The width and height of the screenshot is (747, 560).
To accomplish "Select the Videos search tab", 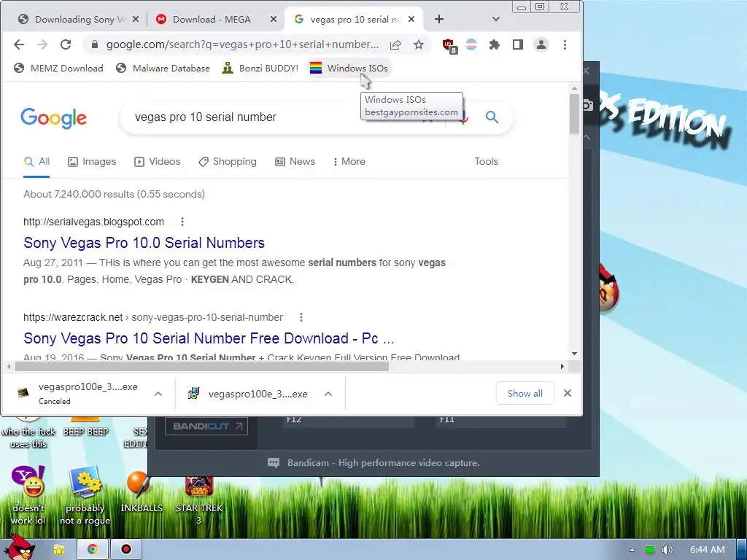I will click(x=158, y=161).
